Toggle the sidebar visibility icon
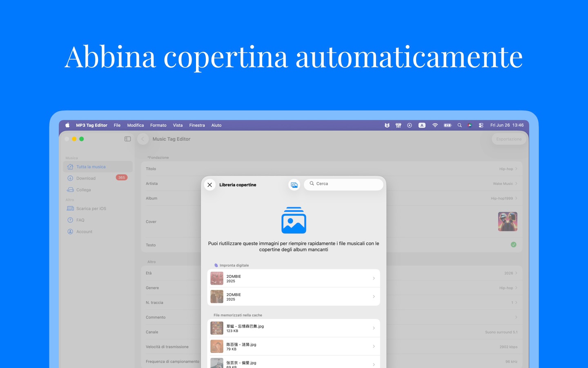Screen dimensions: 588x368 point(127,139)
